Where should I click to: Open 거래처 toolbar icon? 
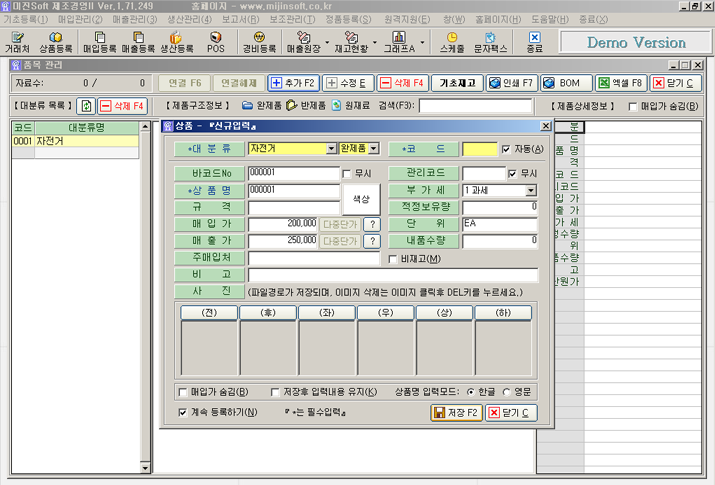pos(17,42)
